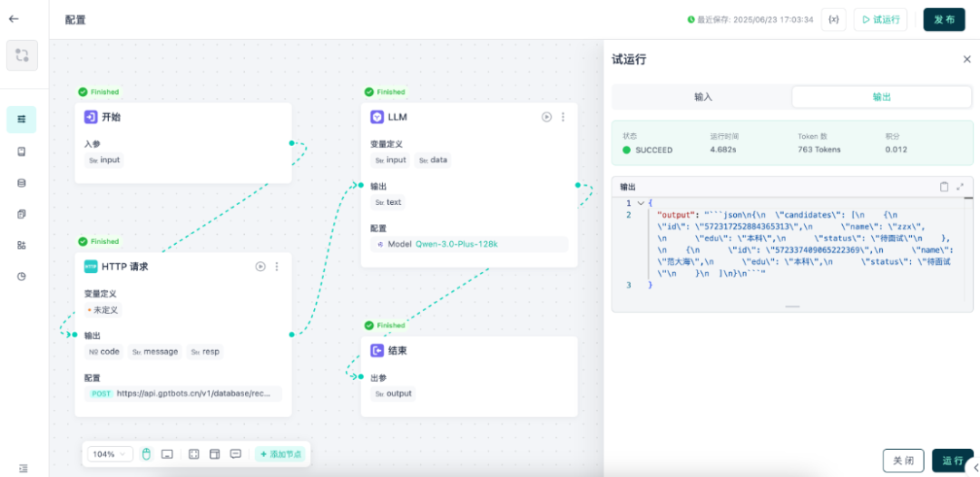Click the Finished badge above HTTP 请求 node
This screenshot has height=477, width=980.
98,241
